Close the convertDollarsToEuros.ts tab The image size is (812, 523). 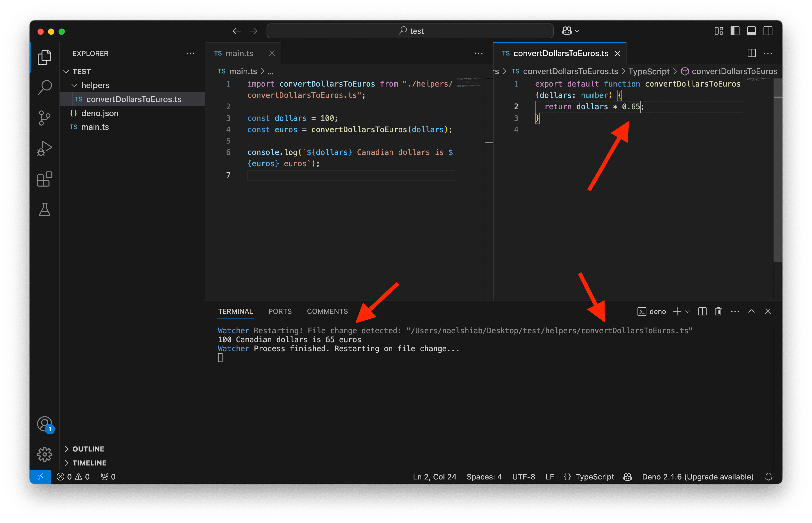tap(617, 53)
